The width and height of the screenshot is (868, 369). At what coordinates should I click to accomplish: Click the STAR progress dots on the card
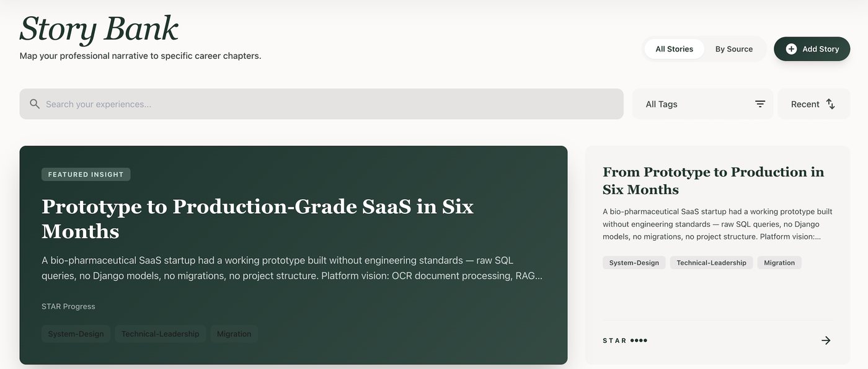click(639, 340)
